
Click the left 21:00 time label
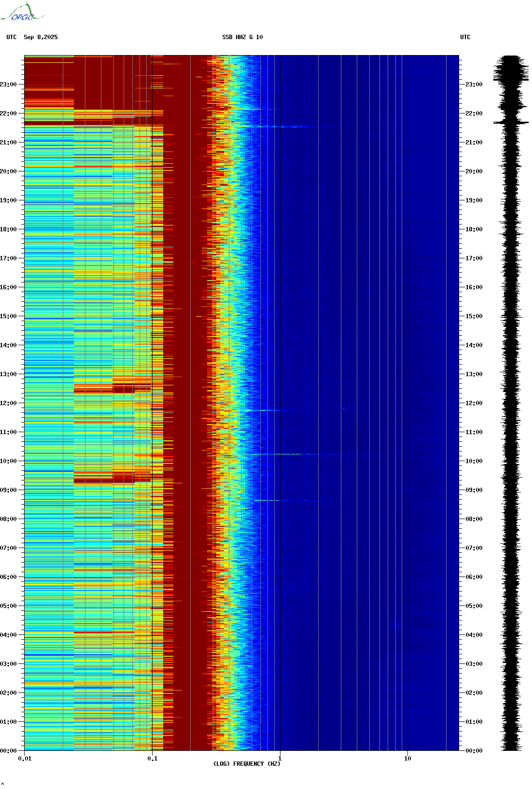[x=8, y=142]
